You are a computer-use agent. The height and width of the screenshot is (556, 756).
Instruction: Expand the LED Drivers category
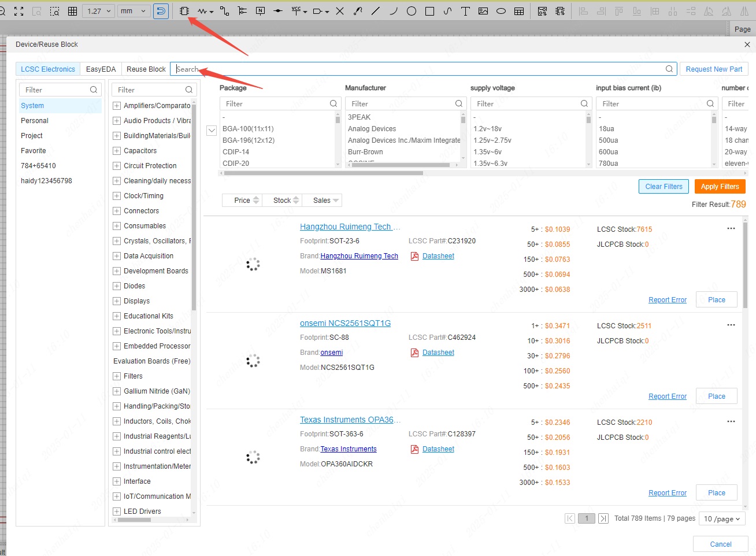(117, 511)
